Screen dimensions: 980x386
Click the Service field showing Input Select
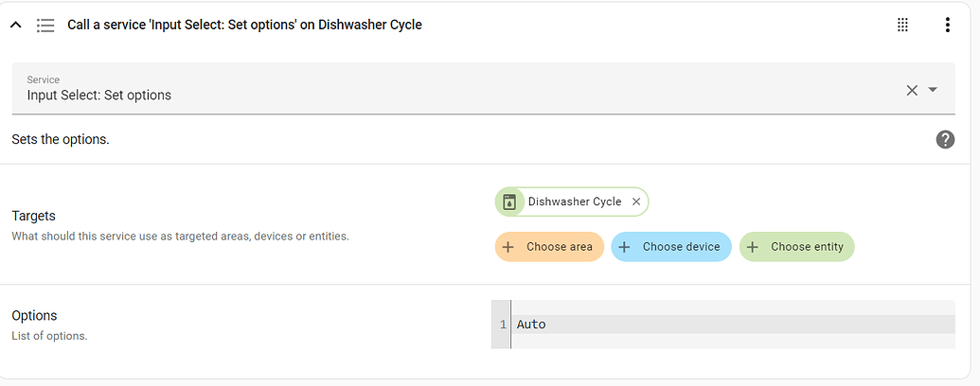483,89
